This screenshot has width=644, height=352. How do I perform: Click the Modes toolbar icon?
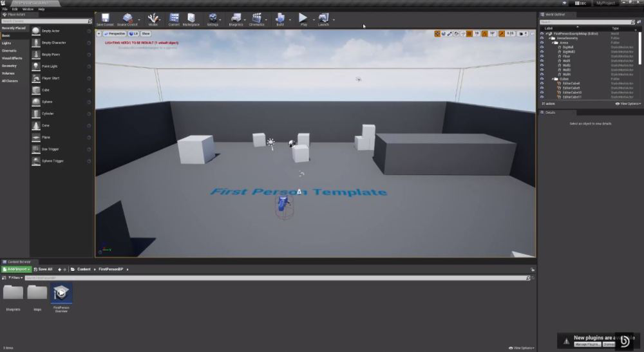pos(153,19)
